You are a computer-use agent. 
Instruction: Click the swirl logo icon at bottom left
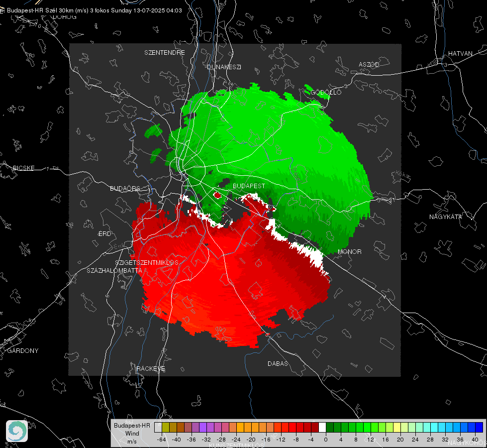point(17,431)
